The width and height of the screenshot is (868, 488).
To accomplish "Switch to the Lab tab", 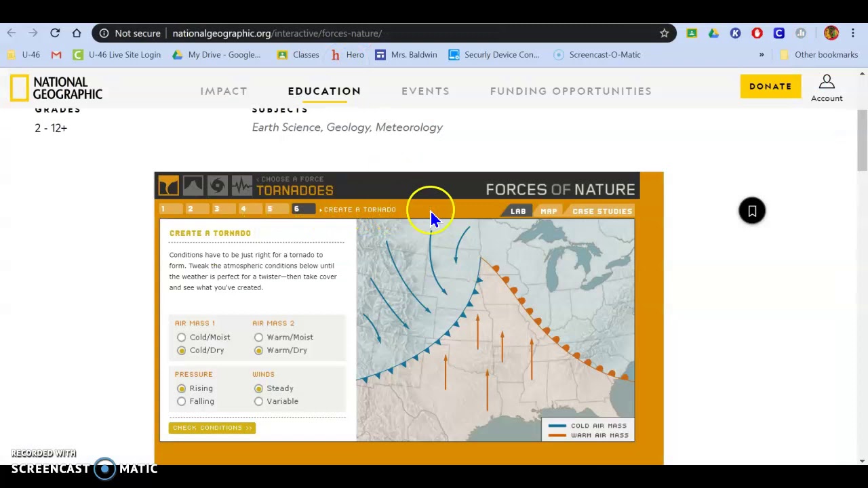I will point(518,211).
